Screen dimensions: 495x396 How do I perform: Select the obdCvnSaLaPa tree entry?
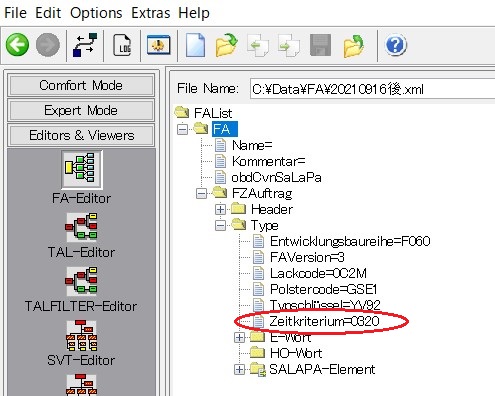[276, 177]
